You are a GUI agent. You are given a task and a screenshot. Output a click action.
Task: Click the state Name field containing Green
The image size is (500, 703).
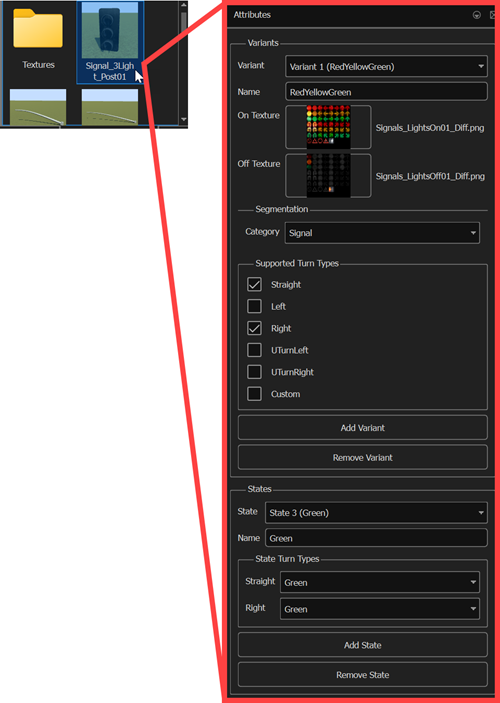coord(376,538)
